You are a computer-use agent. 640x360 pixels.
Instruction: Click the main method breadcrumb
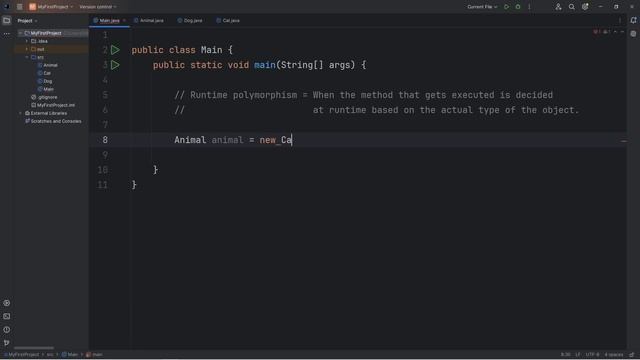(95, 355)
